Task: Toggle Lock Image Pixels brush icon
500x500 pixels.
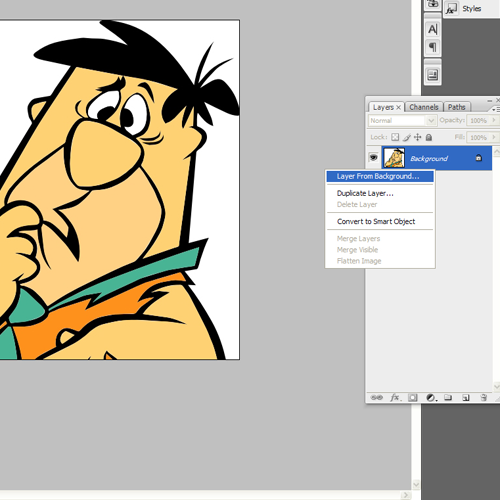Action: (x=407, y=137)
